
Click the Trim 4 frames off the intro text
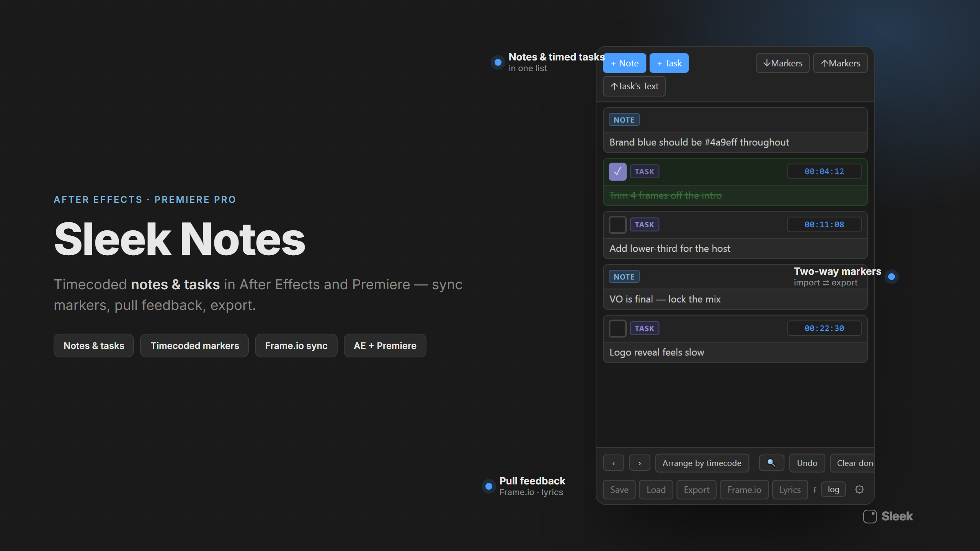click(665, 196)
